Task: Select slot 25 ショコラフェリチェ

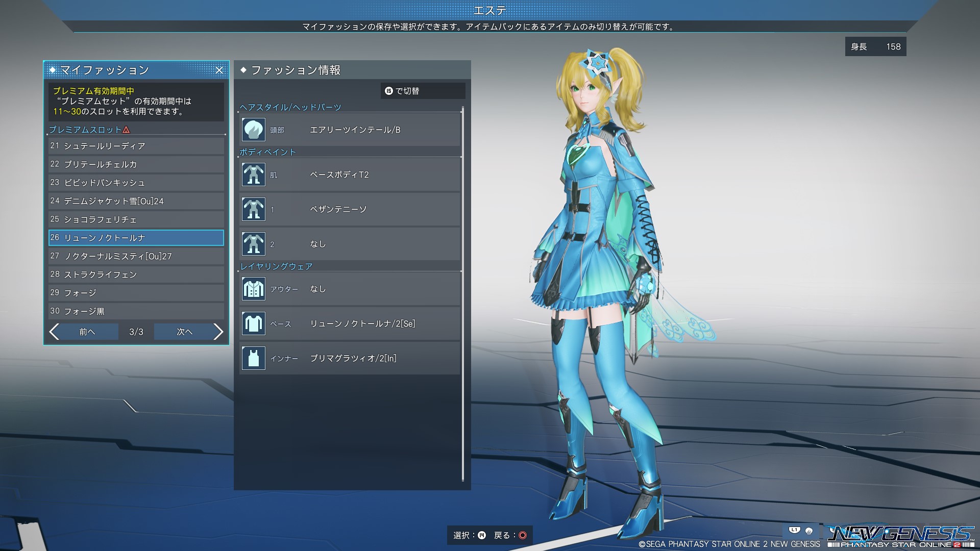Action: [136, 219]
